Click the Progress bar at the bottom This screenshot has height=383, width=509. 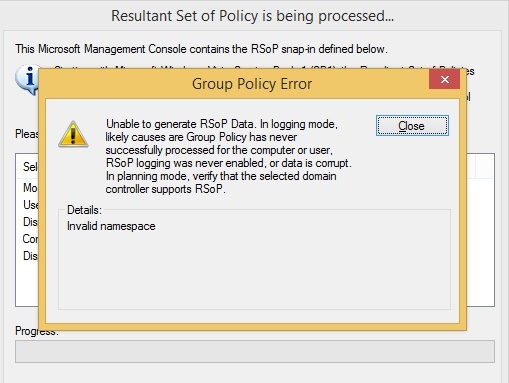[255, 351]
